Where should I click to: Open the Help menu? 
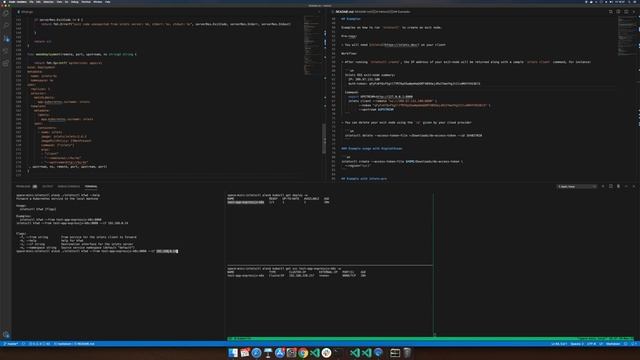[107, 2]
